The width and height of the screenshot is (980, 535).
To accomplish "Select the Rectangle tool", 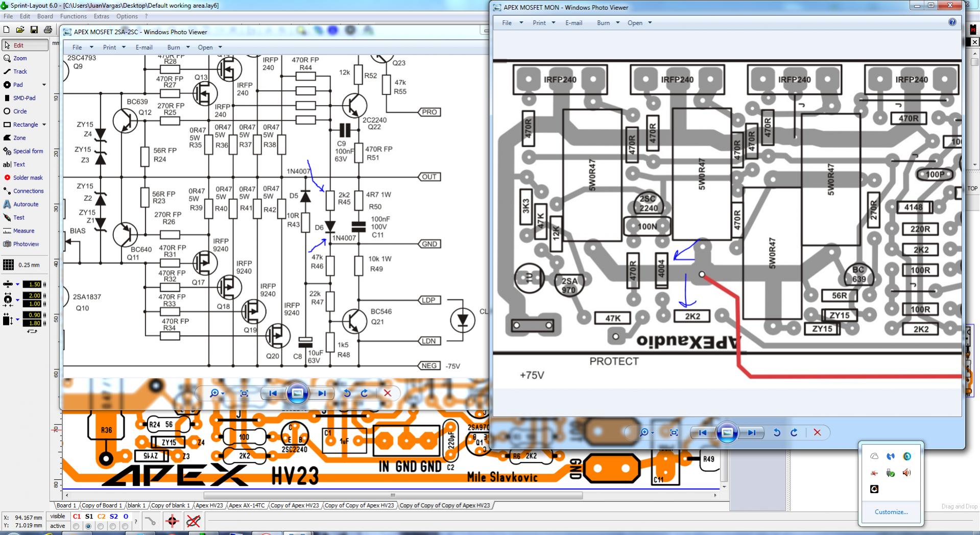I will tap(20, 125).
